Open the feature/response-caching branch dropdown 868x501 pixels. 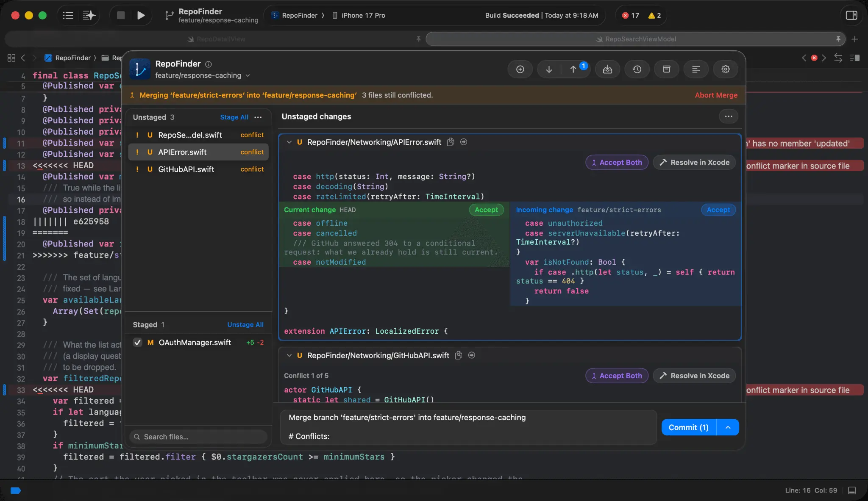[202, 75]
